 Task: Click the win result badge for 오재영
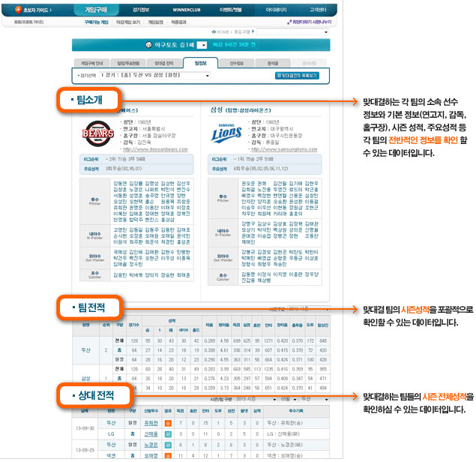[168, 455]
